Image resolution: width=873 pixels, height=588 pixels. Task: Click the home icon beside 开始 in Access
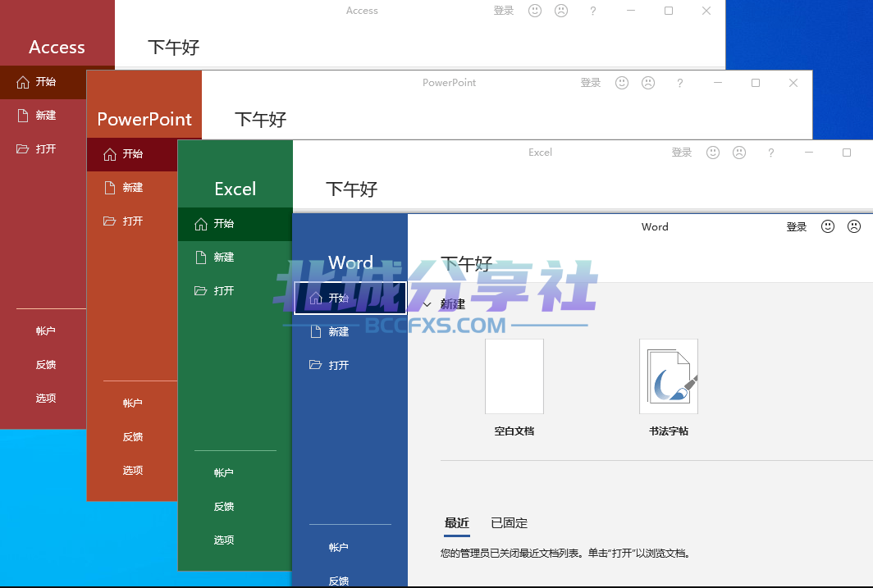tap(23, 82)
